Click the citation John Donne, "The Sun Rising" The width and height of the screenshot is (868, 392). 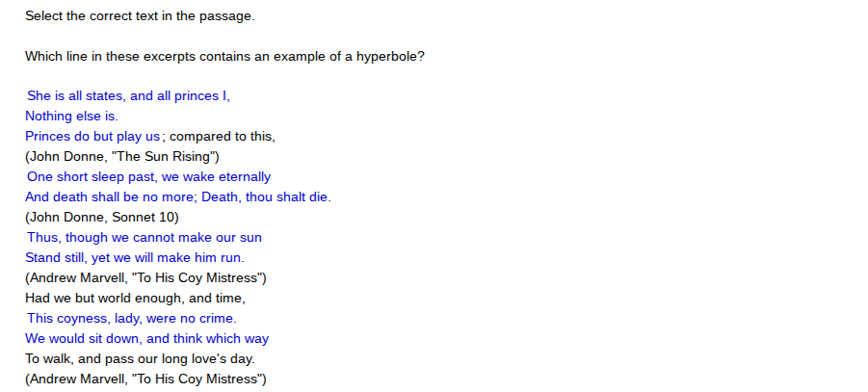122,157
